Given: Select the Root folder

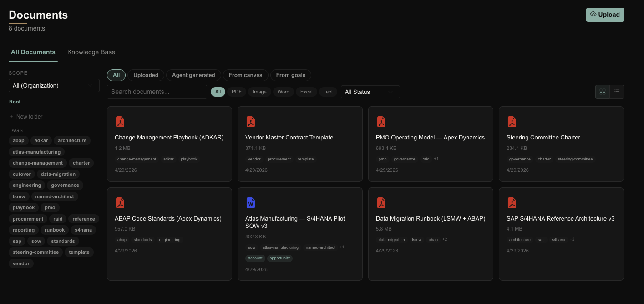Looking at the screenshot, I should 15,102.
